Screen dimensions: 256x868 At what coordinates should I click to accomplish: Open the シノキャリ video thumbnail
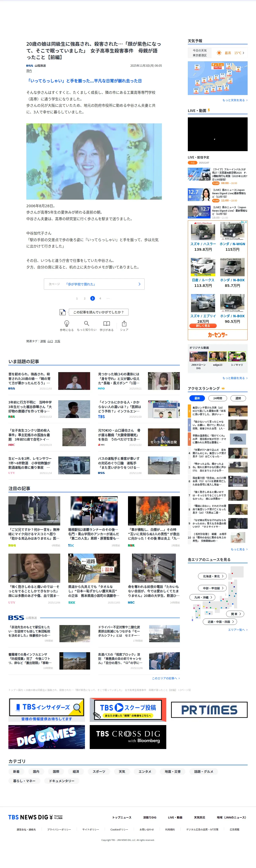pos(237,357)
